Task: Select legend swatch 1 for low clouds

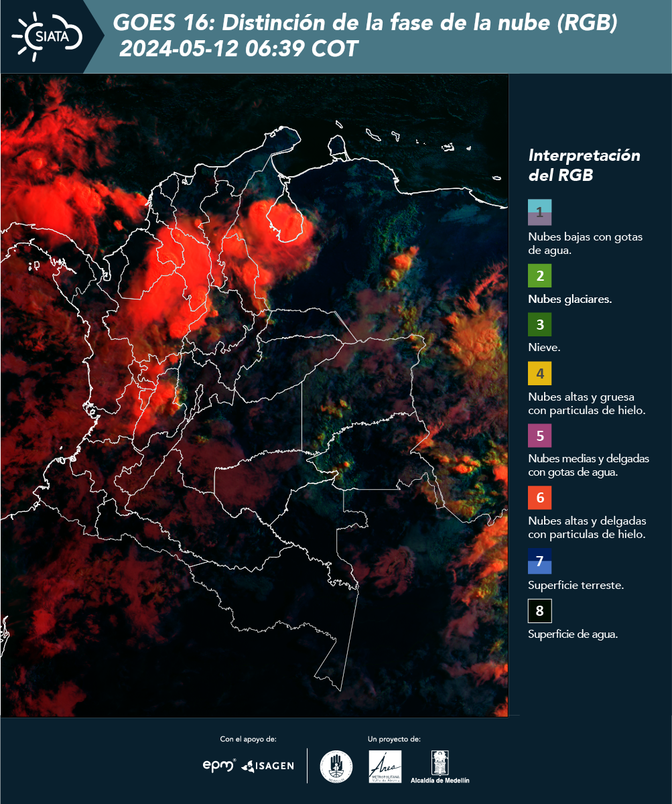Action: pos(539,212)
